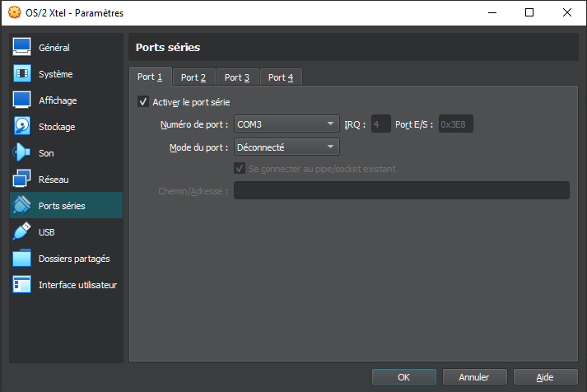587x392 pixels.
Task: Uncheck Activer le port série
Action: (143, 102)
